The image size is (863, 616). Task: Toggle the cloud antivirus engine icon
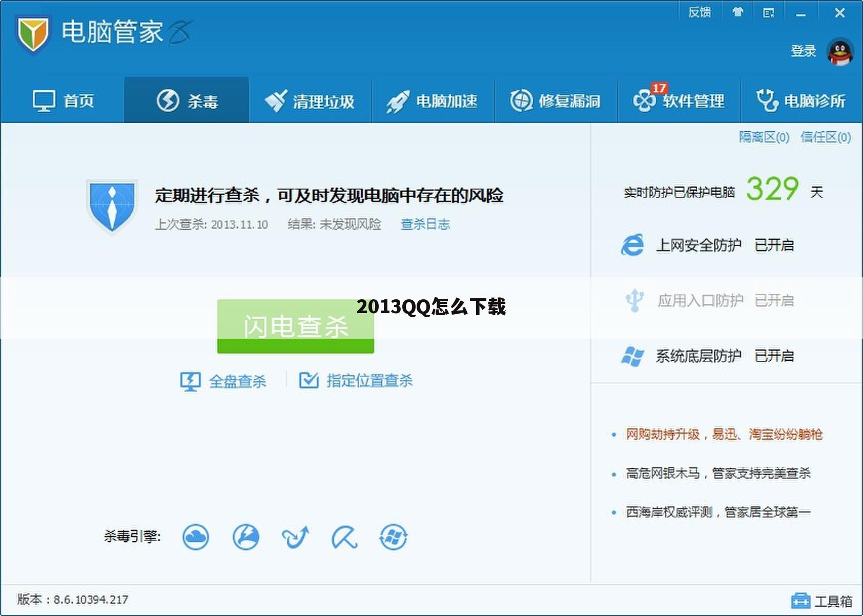tap(196, 537)
